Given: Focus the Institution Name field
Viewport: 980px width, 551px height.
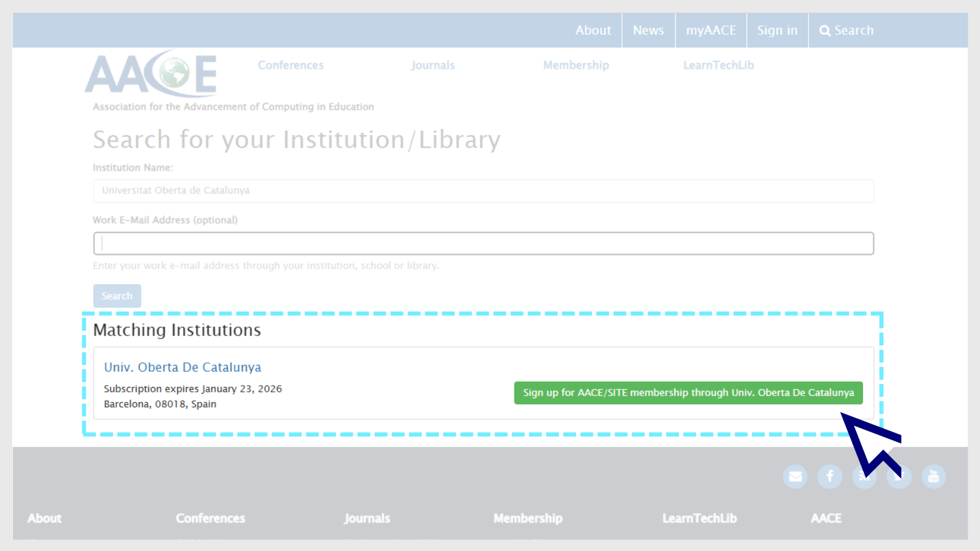Looking at the screenshot, I should click(483, 190).
